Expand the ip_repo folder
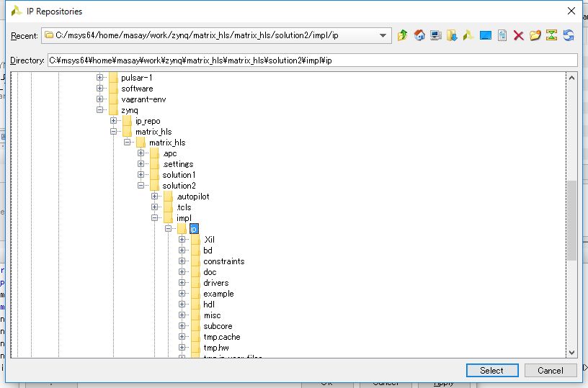 point(114,121)
